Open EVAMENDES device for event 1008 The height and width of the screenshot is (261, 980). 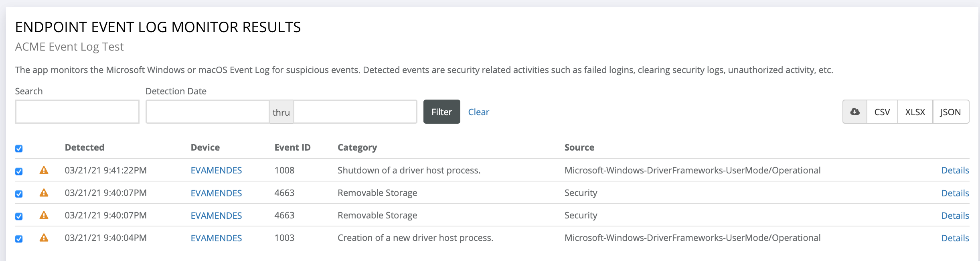[216, 170]
